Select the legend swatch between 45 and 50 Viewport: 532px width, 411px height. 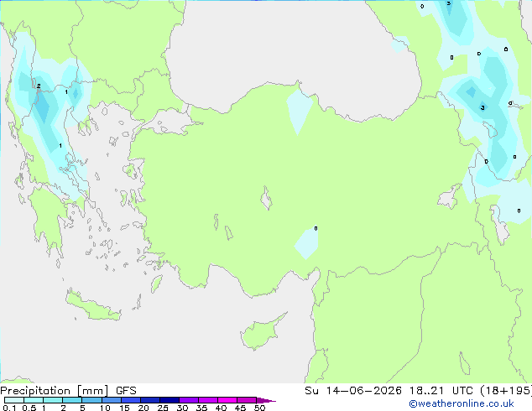(x=247, y=400)
